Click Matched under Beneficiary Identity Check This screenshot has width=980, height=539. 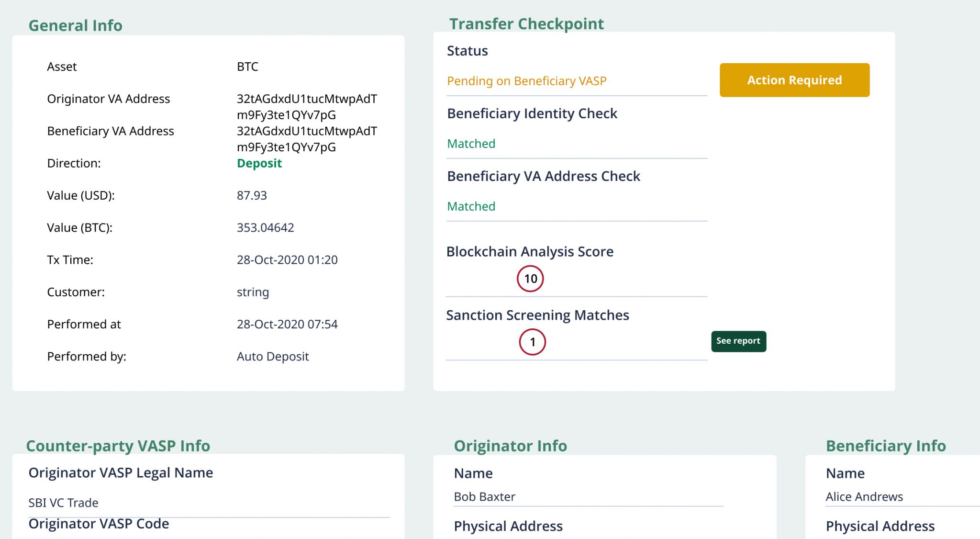(471, 144)
